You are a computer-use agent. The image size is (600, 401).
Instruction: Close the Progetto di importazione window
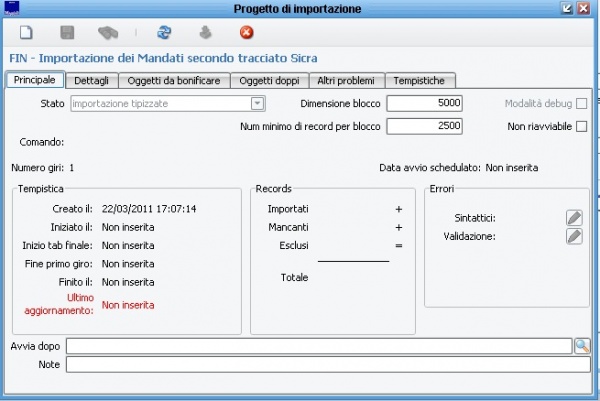point(584,8)
